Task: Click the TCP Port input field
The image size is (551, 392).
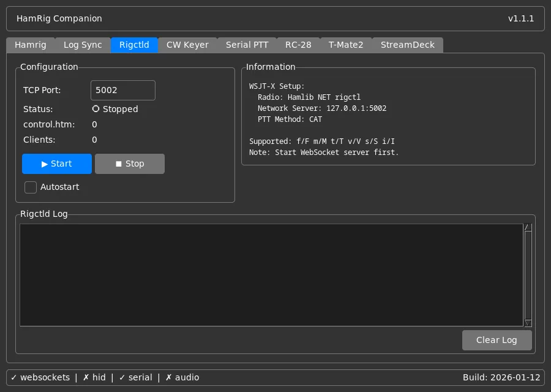Action: tap(123, 91)
